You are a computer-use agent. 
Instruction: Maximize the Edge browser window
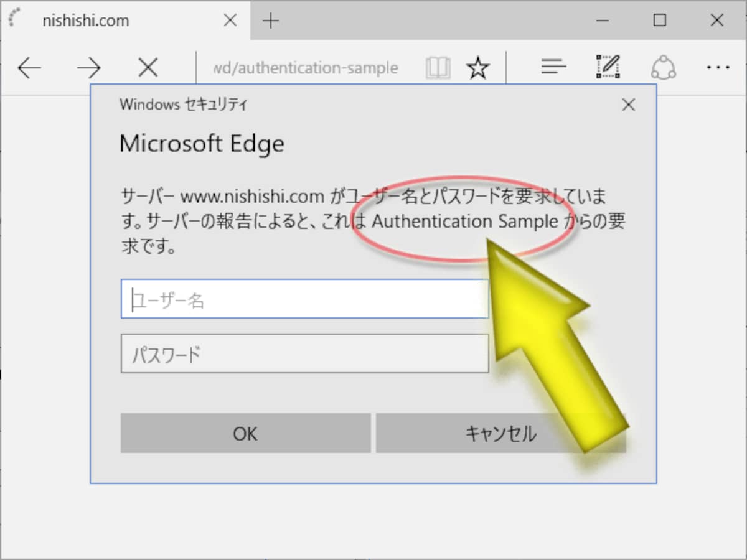[x=660, y=21]
